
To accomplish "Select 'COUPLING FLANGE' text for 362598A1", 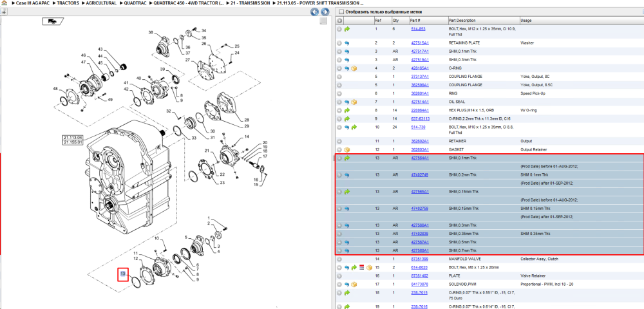I will (x=466, y=85).
